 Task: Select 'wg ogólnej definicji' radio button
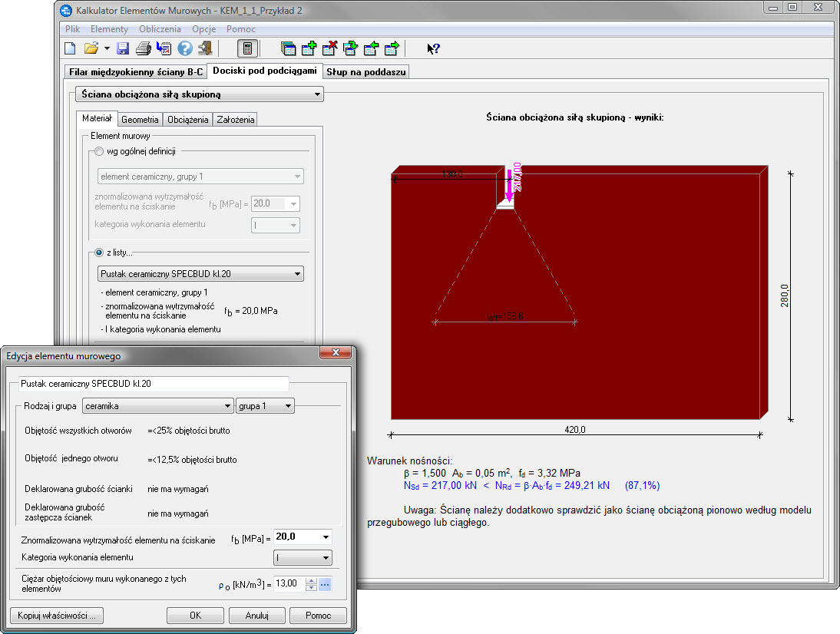(x=98, y=151)
